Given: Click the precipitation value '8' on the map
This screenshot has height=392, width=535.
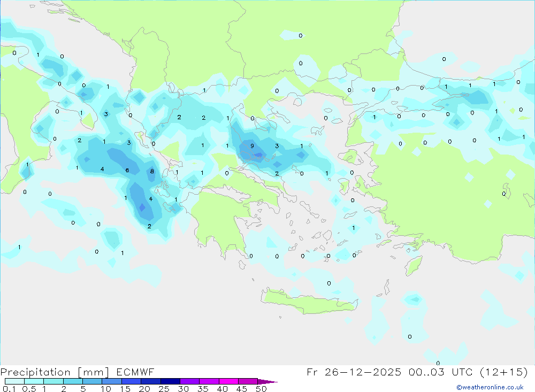Looking at the screenshot, I should pyautogui.click(x=152, y=171).
